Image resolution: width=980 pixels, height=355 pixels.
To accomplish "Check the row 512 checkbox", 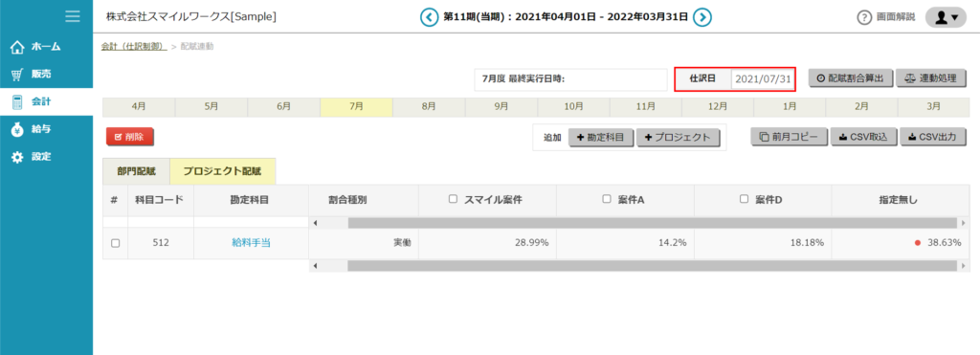I will [115, 243].
